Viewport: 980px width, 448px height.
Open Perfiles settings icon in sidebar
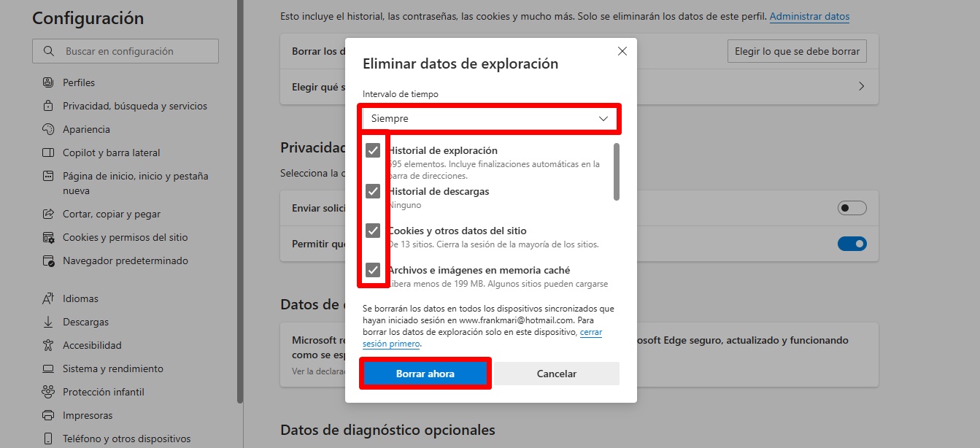48,82
